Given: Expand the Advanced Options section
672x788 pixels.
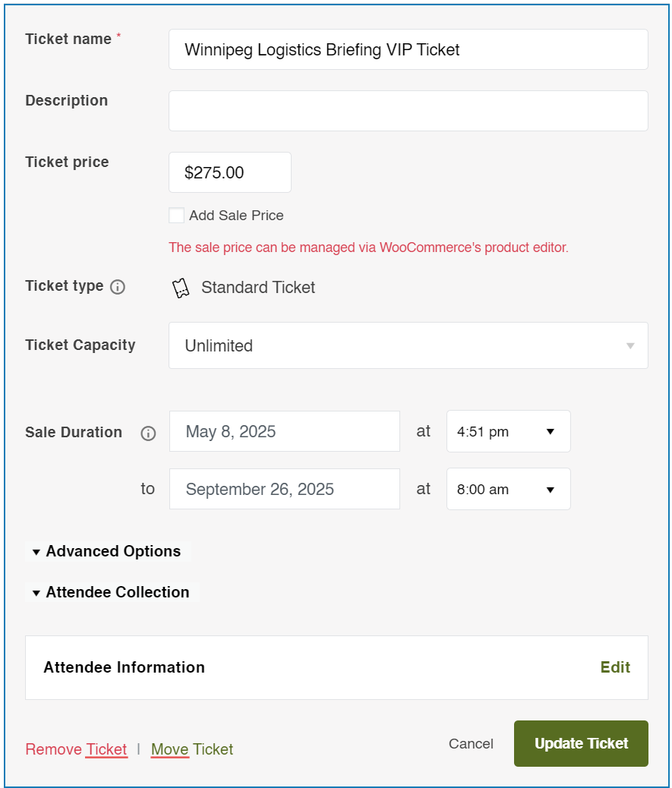Looking at the screenshot, I should click(x=108, y=551).
